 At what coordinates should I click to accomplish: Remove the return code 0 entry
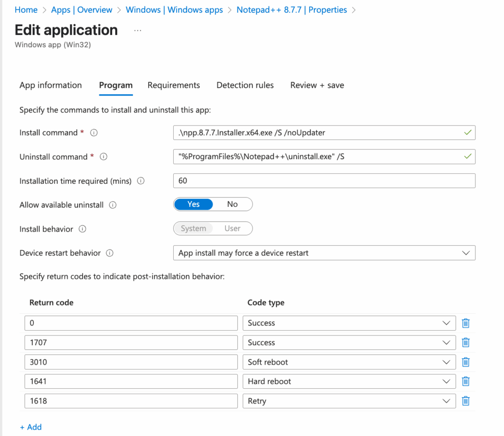click(x=466, y=323)
